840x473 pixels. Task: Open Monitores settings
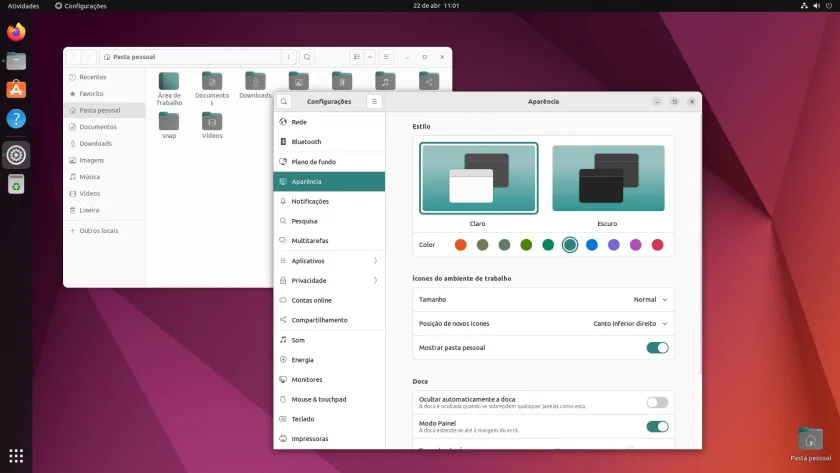point(329,380)
